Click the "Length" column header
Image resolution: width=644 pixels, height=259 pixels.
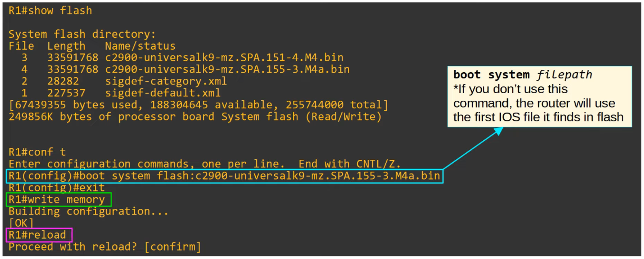[x=66, y=46]
